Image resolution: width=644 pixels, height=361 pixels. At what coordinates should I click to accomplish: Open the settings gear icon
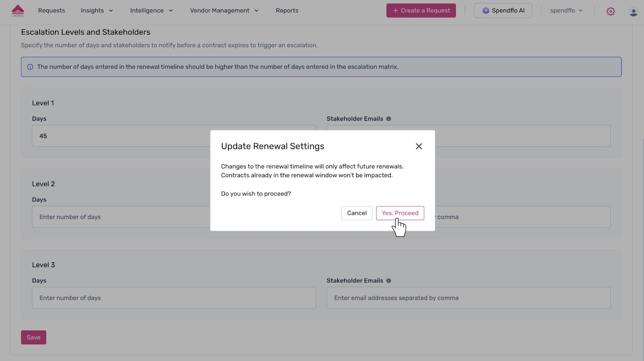pos(610,11)
